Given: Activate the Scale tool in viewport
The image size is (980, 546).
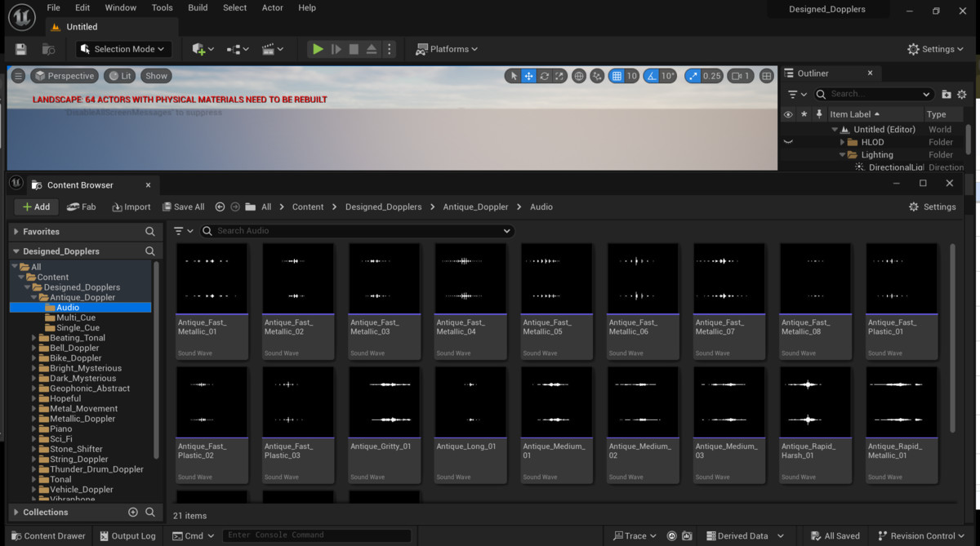Looking at the screenshot, I should coord(559,76).
